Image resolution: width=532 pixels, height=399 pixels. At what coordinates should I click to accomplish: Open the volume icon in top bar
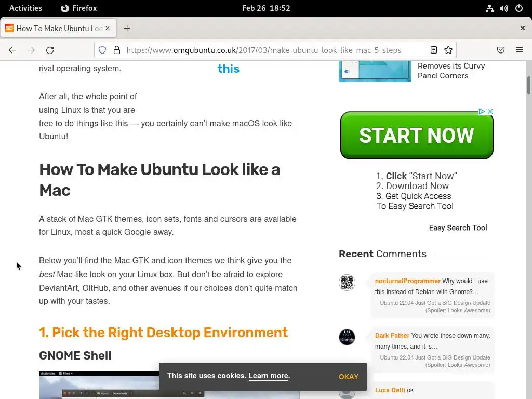point(504,8)
